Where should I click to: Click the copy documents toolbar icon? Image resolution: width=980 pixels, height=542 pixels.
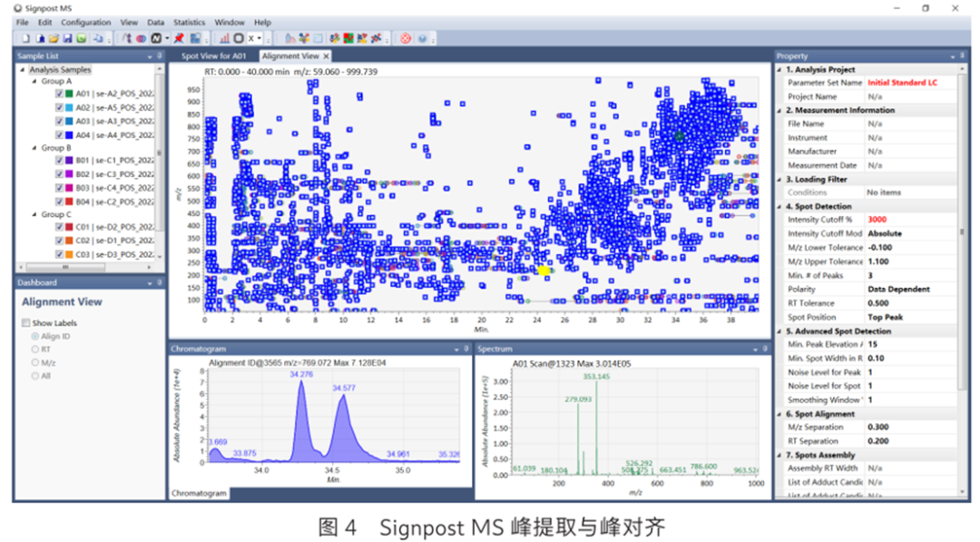pyautogui.click(x=98, y=38)
